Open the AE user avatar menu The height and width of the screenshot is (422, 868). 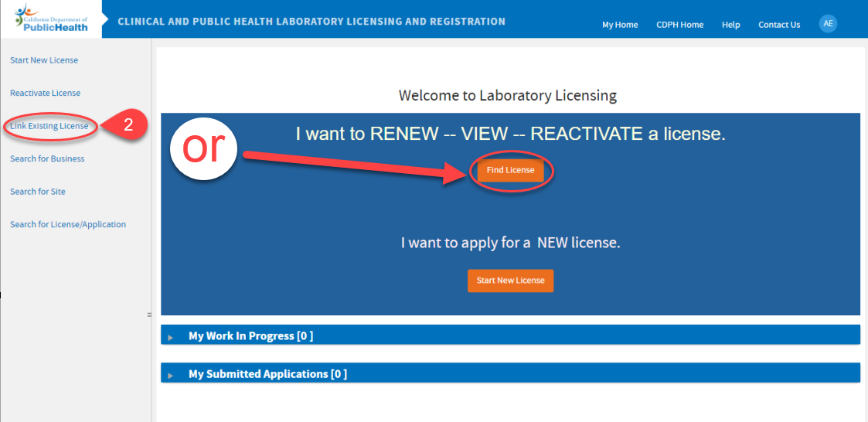tap(828, 23)
